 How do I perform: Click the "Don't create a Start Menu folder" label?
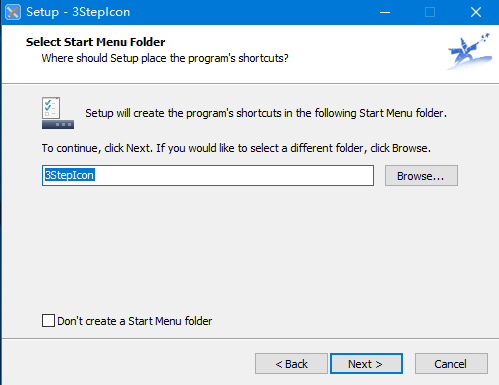click(135, 321)
